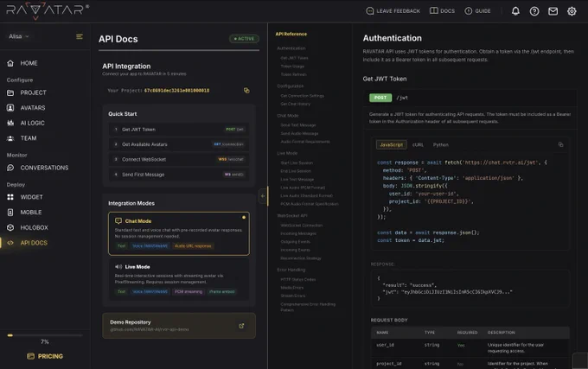Open Send Audio Message reference link

tap(299, 133)
